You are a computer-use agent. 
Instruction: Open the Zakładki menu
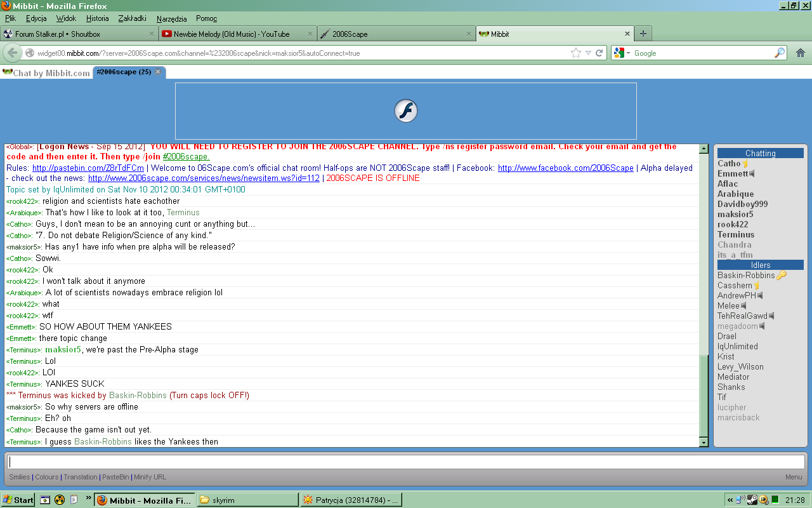click(132, 18)
